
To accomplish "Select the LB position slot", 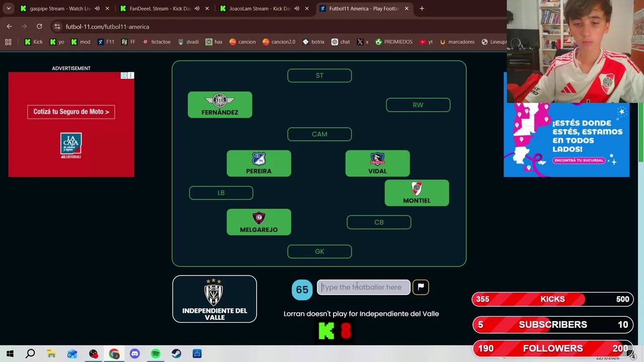I will point(221,193).
